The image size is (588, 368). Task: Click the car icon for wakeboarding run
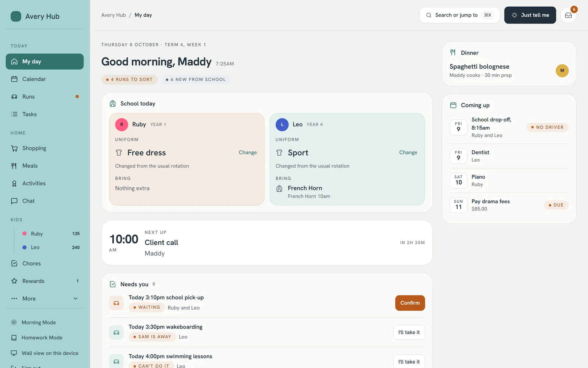pyautogui.click(x=116, y=332)
